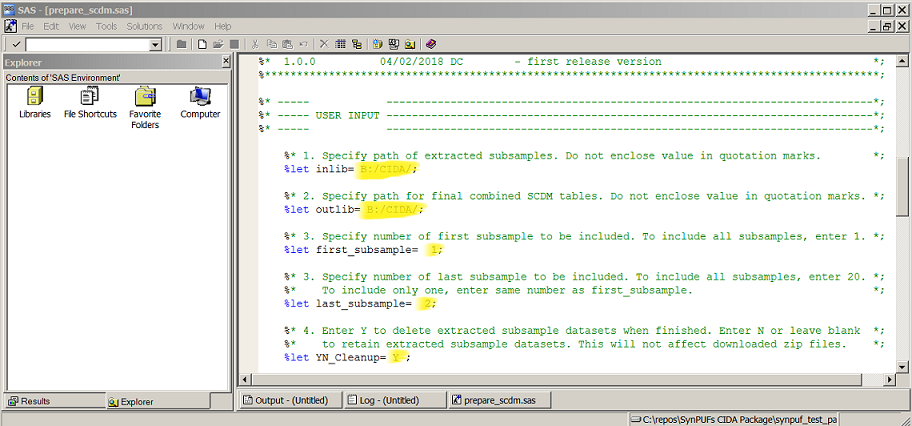Switch to Output - (Untitled) window
This screenshot has width=912, height=426.
(x=287, y=400)
